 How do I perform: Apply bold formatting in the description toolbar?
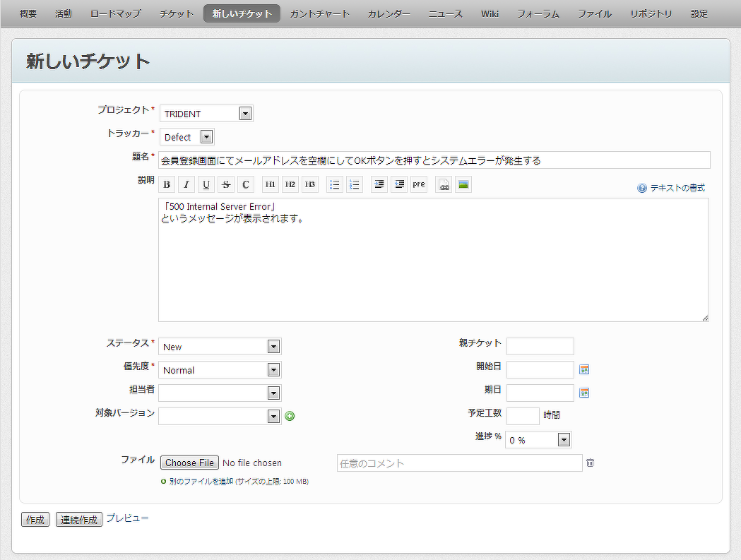(166, 184)
